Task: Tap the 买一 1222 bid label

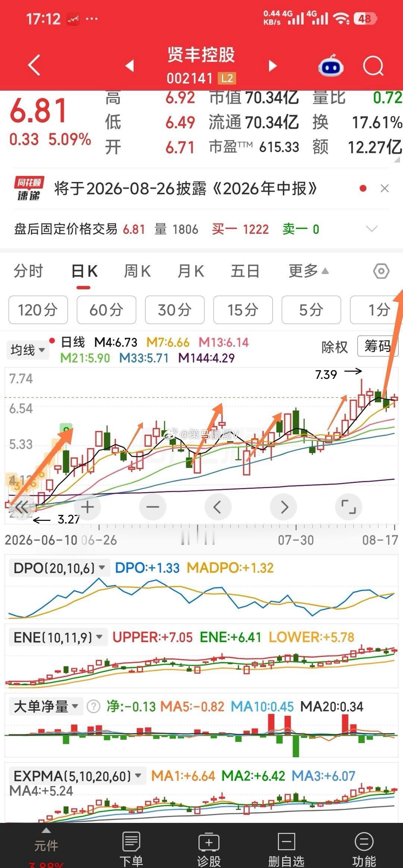Action: 240,229
